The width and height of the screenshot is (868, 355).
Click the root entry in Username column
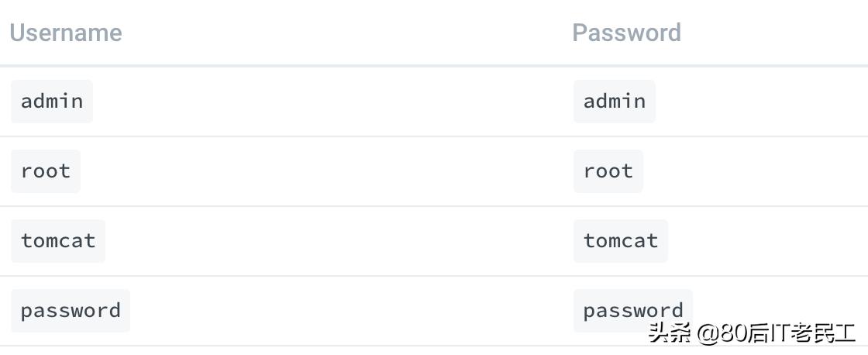click(46, 171)
